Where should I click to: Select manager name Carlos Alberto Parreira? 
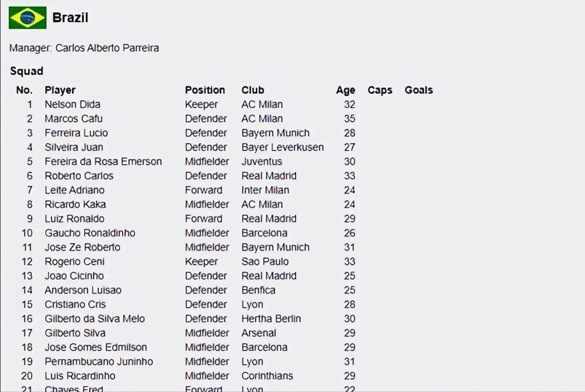pos(107,48)
